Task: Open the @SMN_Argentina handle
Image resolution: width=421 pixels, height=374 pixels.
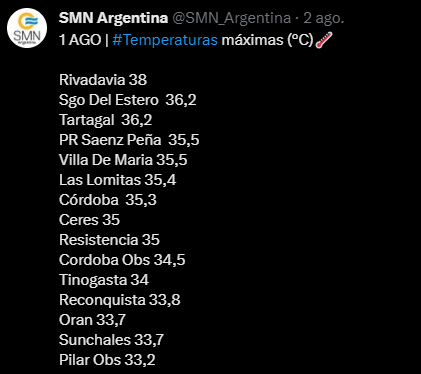Action: point(231,18)
